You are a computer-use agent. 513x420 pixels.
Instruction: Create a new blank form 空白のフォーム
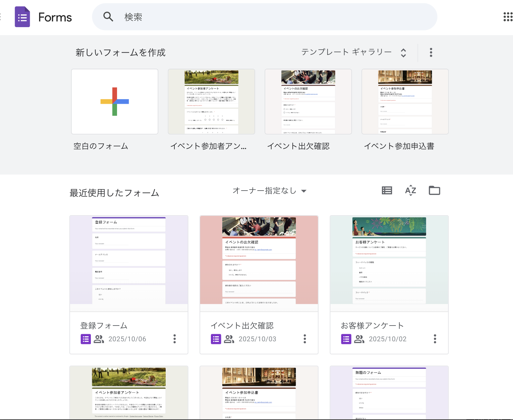click(x=114, y=101)
